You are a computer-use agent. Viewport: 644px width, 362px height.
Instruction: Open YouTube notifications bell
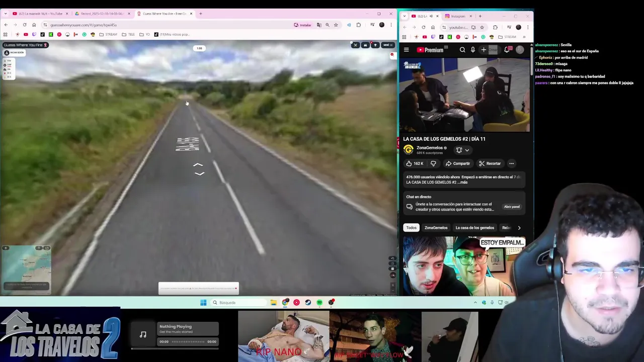click(507, 50)
